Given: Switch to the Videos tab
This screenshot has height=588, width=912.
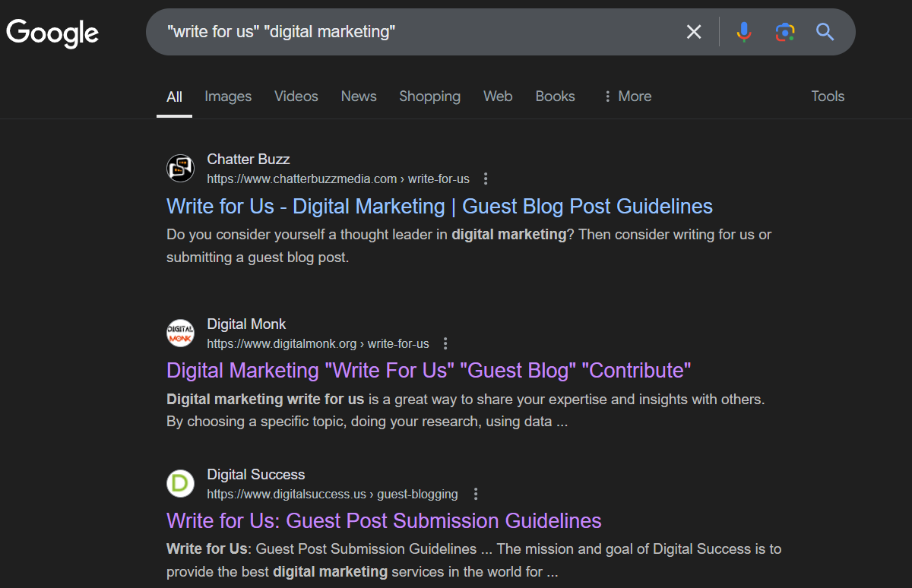Looking at the screenshot, I should [x=296, y=96].
